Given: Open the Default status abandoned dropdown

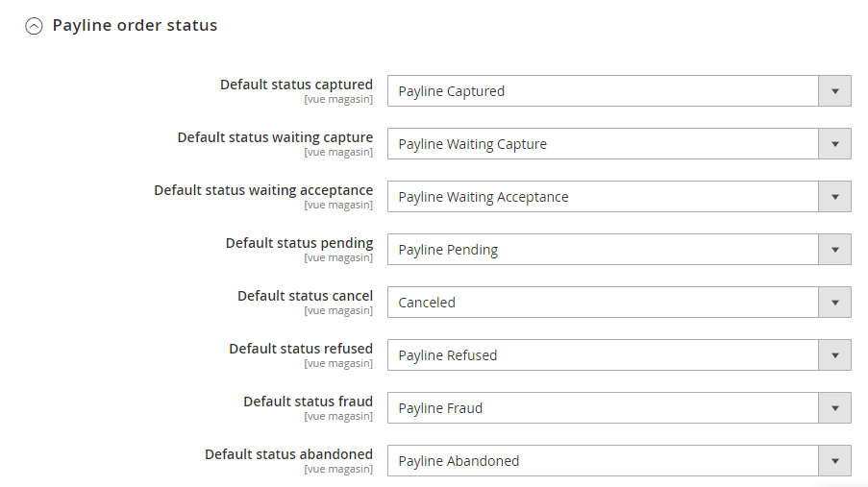Looking at the screenshot, I should click(x=603, y=461).
